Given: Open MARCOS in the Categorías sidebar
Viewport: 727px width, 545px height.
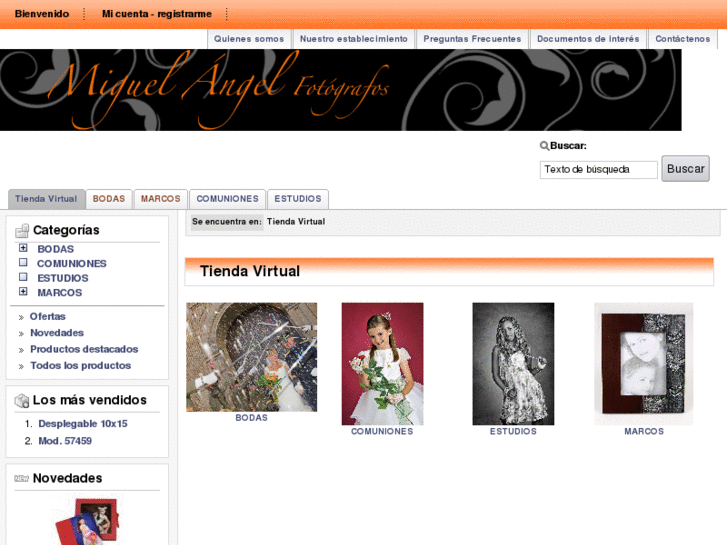Looking at the screenshot, I should pyautogui.click(x=60, y=293).
